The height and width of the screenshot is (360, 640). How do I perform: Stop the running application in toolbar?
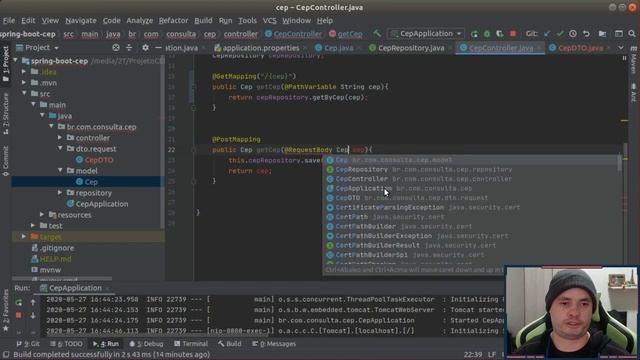click(x=513, y=34)
